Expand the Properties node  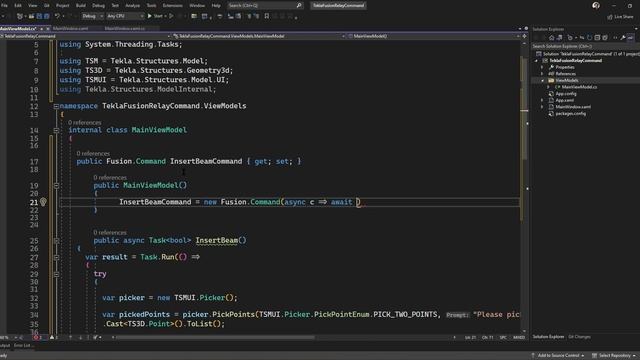tap(542, 67)
